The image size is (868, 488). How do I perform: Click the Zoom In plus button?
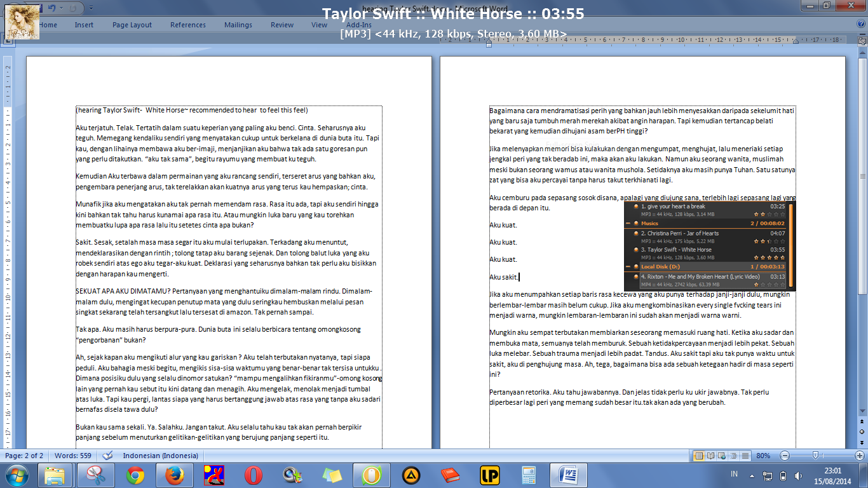click(x=860, y=456)
